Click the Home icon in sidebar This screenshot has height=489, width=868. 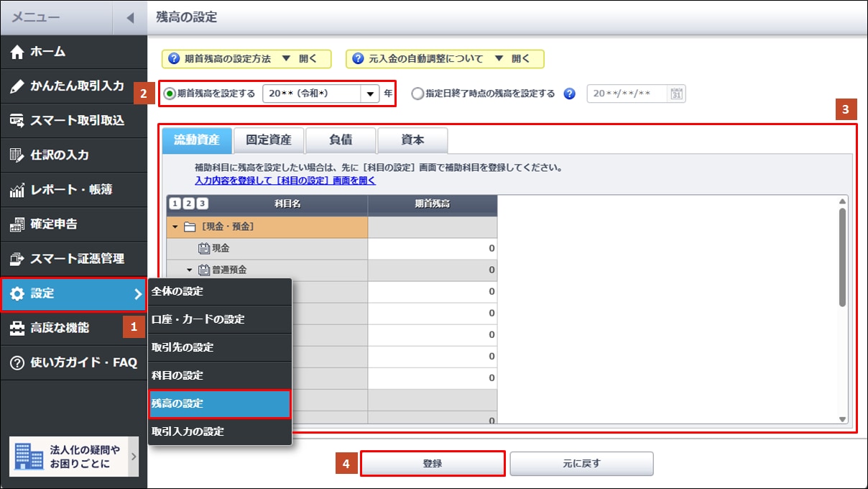tap(17, 52)
